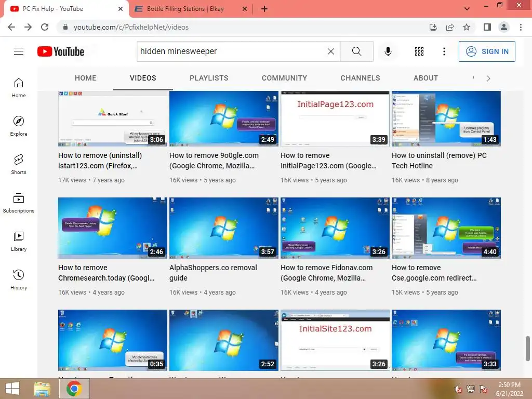
Task: Open the network tray icon
Action: point(471,389)
